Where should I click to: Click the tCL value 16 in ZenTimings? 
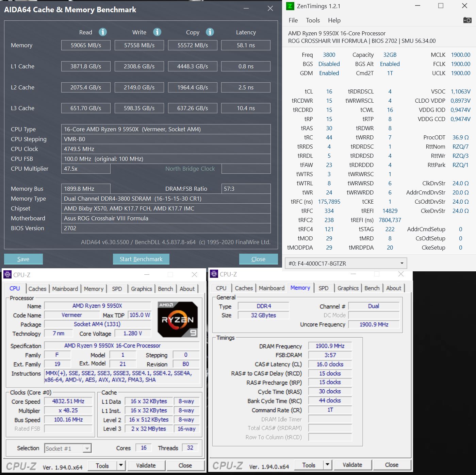point(329,91)
